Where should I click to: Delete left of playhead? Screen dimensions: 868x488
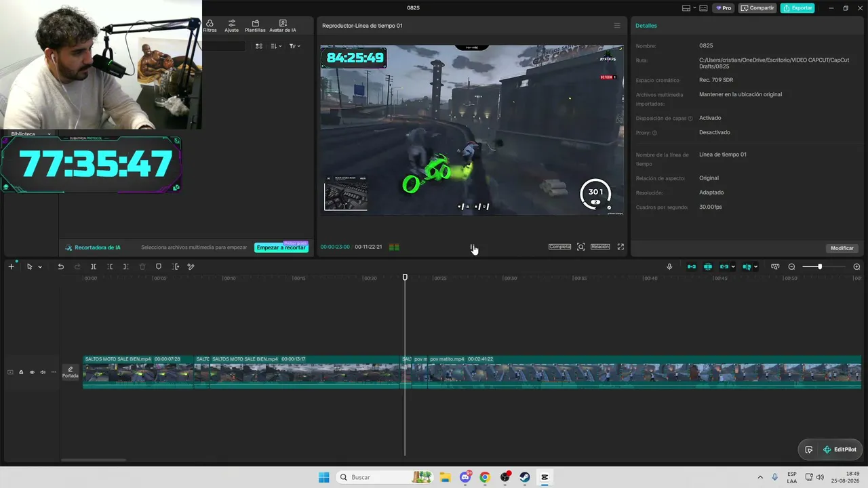[110, 266]
